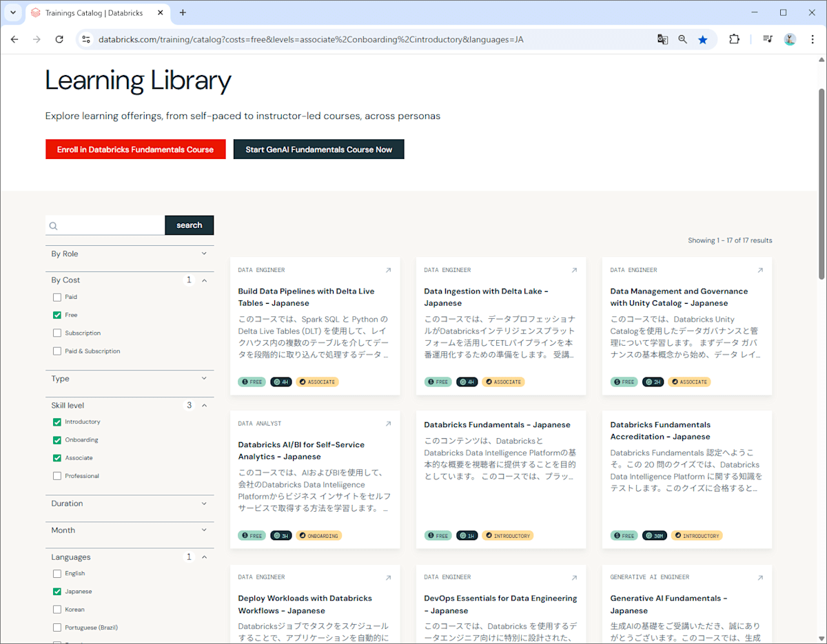
Task: Open external link arrow on Data Ingestion card
Action: click(574, 270)
